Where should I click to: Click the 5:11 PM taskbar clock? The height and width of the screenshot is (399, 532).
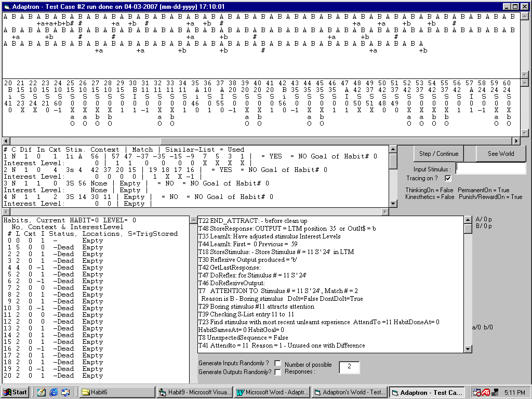pyautogui.click(x=515, y=393)
